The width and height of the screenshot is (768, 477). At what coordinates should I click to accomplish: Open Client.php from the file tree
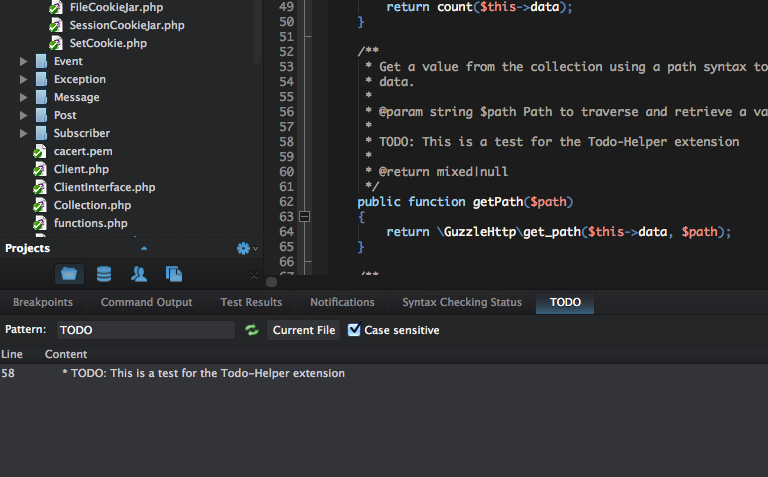[x=81, y=169]
